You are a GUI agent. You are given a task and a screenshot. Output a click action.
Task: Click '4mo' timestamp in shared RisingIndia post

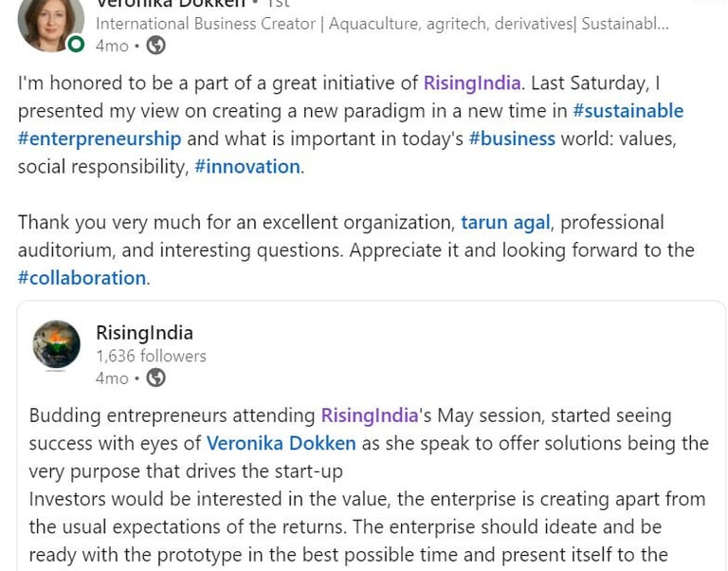[112, 378]
